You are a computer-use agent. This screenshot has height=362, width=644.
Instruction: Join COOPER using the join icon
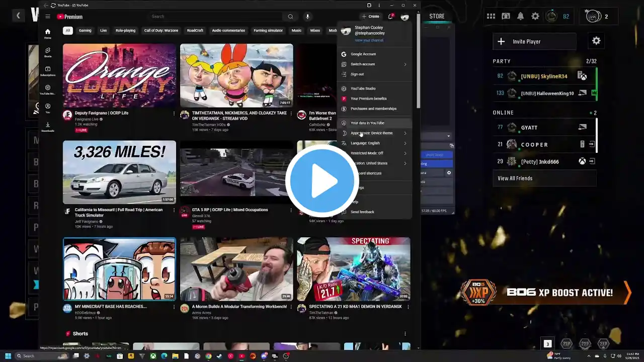[592, 144]
